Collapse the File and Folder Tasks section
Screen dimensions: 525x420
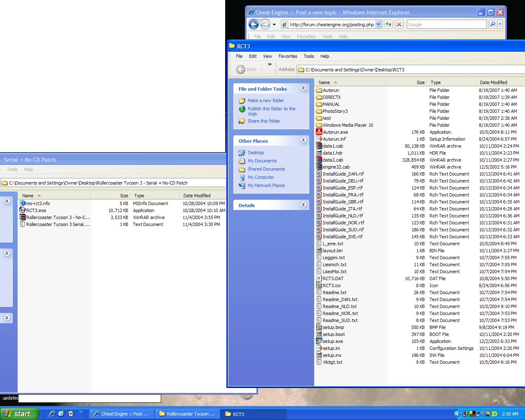point(303,88)
